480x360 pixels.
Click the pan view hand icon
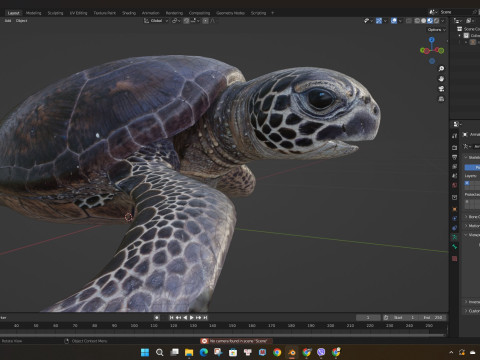click(x=441, y=79)
